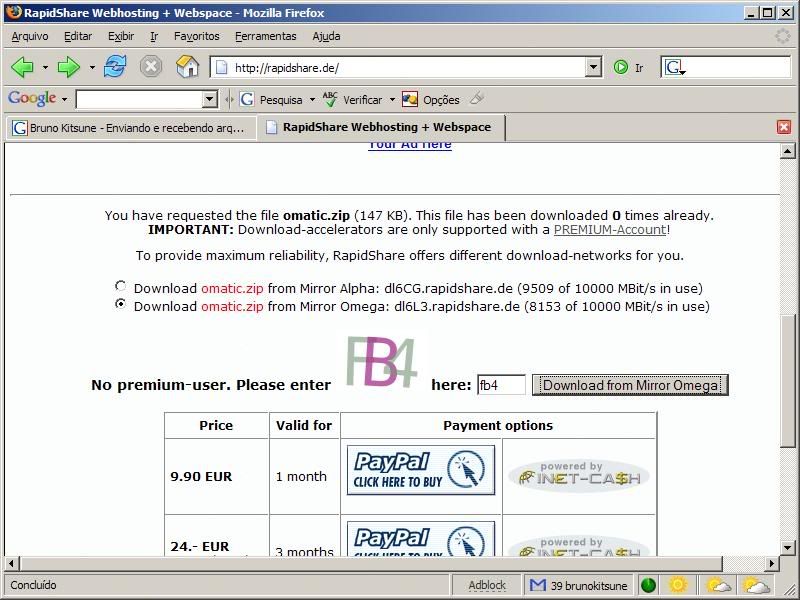Go to the Home page icon
This screenshot has height=600, width=800.
(x=187, y=66)
